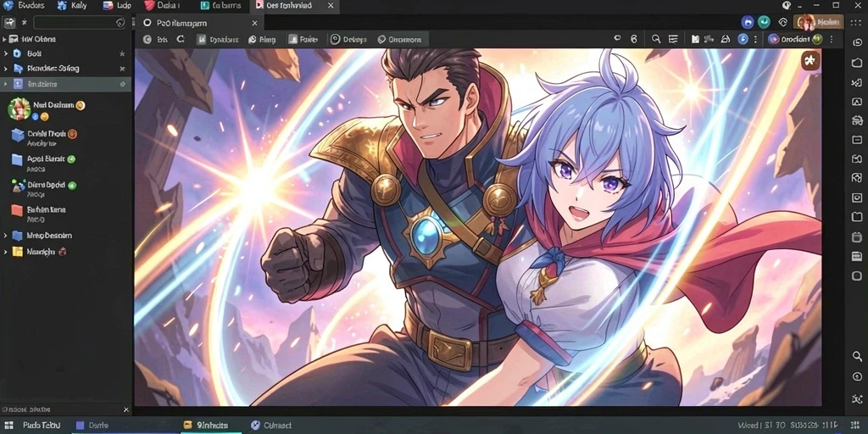Expand the first tree item in the sidebar
Screen dimensions: 868x434
[5, 39]
